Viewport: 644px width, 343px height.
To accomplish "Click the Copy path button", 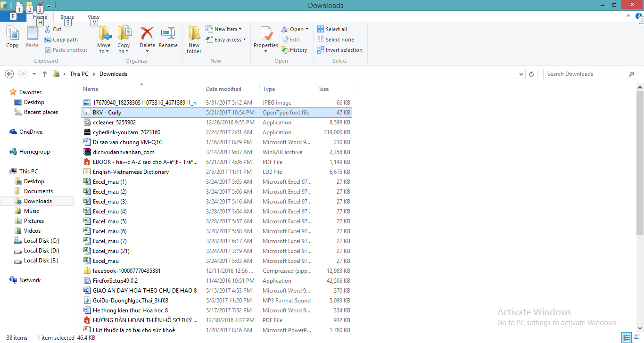I will coord(61,40).
